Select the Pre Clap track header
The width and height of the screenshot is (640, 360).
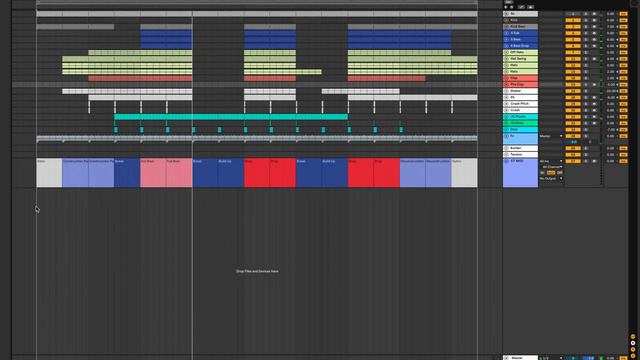point(520,84)
